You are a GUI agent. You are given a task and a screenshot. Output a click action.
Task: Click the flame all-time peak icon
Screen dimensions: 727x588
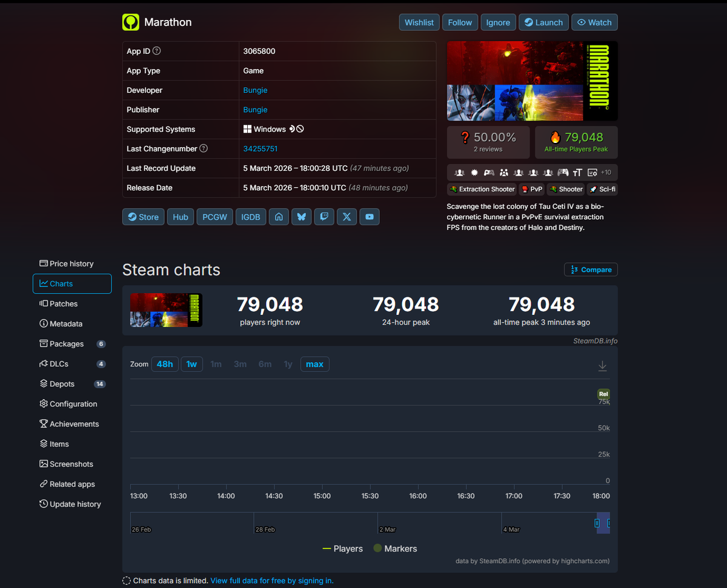point(556,137)
